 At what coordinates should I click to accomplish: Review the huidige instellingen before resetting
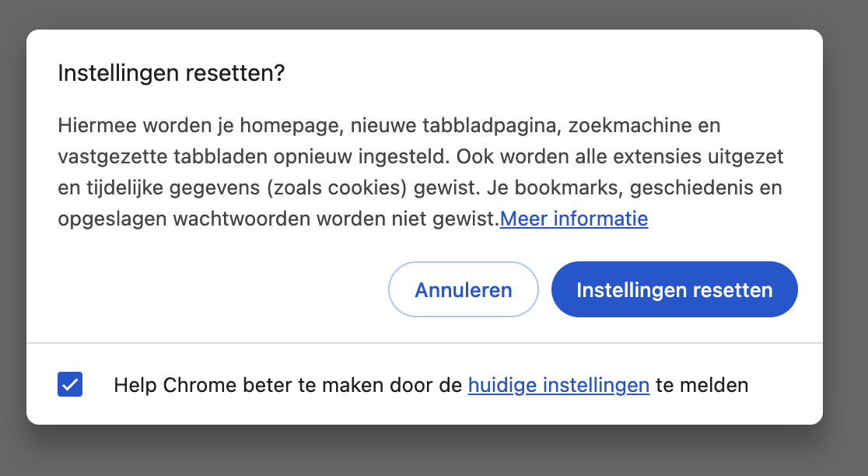[558, 385]
